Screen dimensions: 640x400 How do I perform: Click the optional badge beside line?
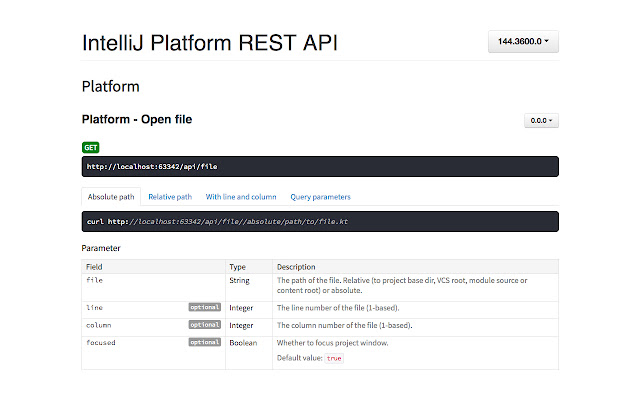[204, 308]
